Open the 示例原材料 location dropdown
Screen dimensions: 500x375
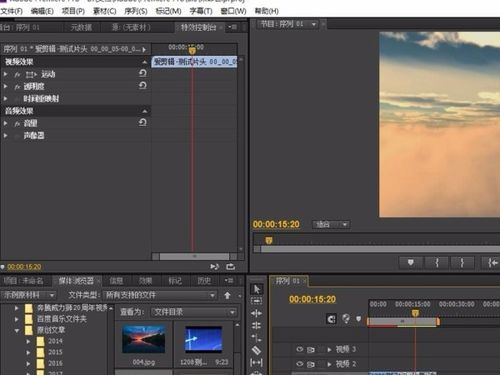tap(28, 295)
